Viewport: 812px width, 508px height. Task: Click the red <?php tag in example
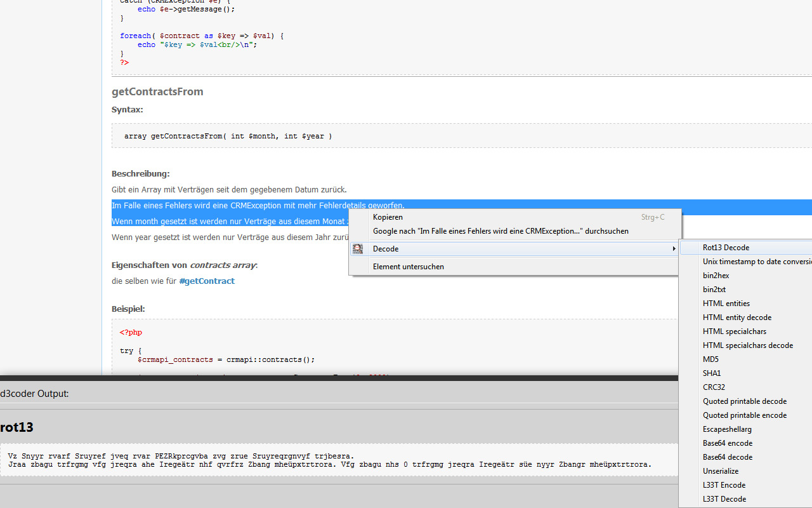[x=131, y=332]
